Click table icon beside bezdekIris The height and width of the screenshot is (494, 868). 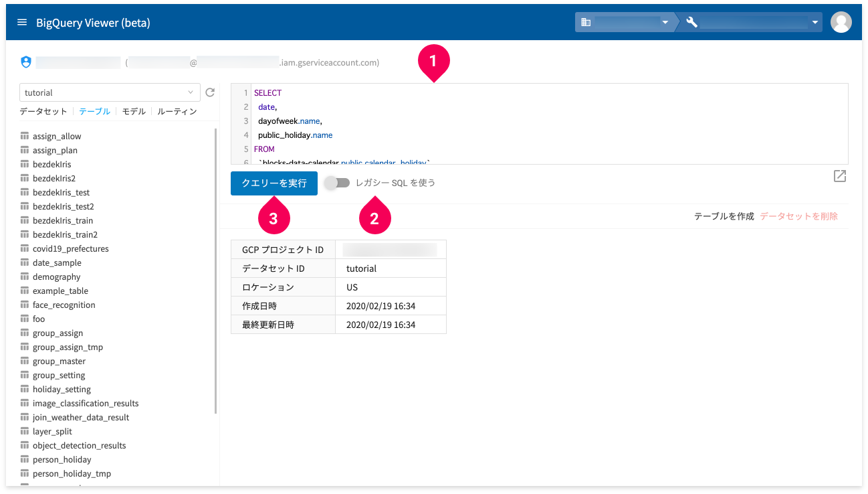click(x=25, y=164)
